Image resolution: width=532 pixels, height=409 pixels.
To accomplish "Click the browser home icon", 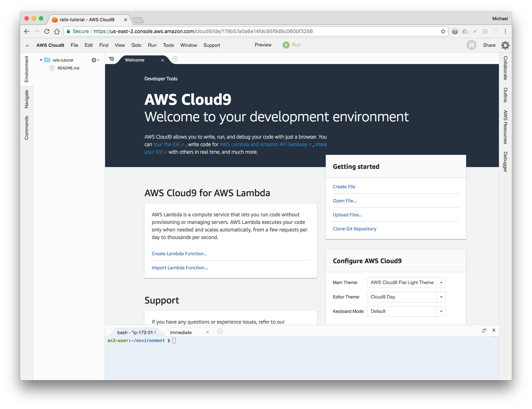I will tap(57, 31).
